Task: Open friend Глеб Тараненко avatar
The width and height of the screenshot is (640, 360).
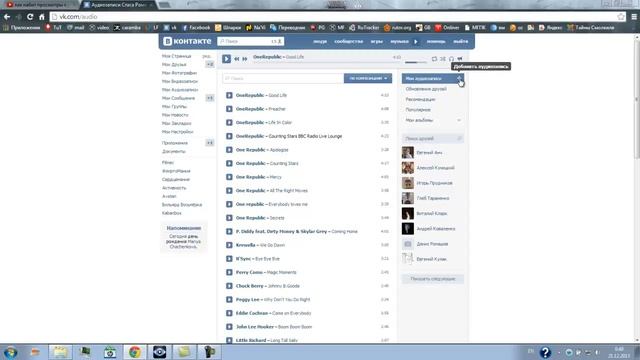Action: pos(408,198)
